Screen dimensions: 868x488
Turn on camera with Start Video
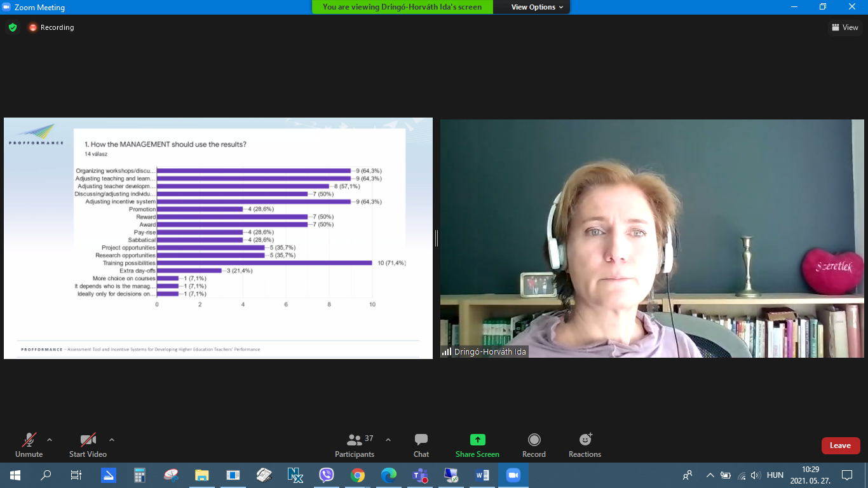pyautogui.click(x=88, y=440)
